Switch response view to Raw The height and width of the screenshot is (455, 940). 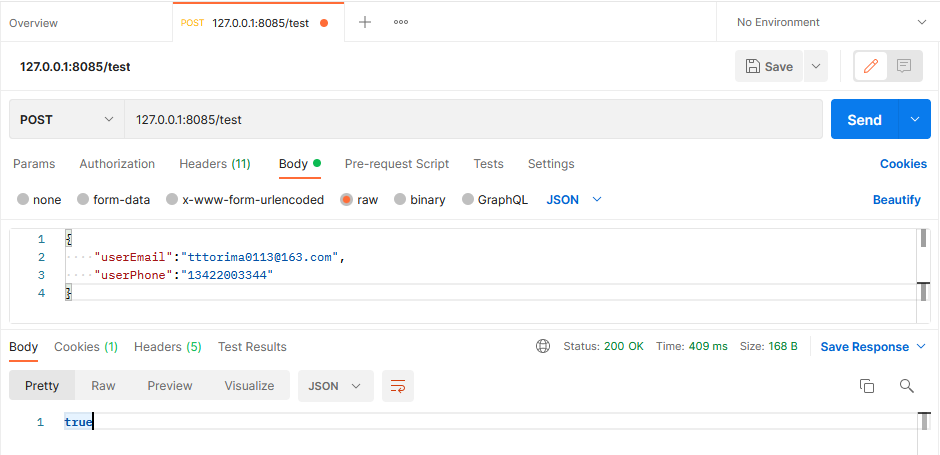[x=103, y=386]
